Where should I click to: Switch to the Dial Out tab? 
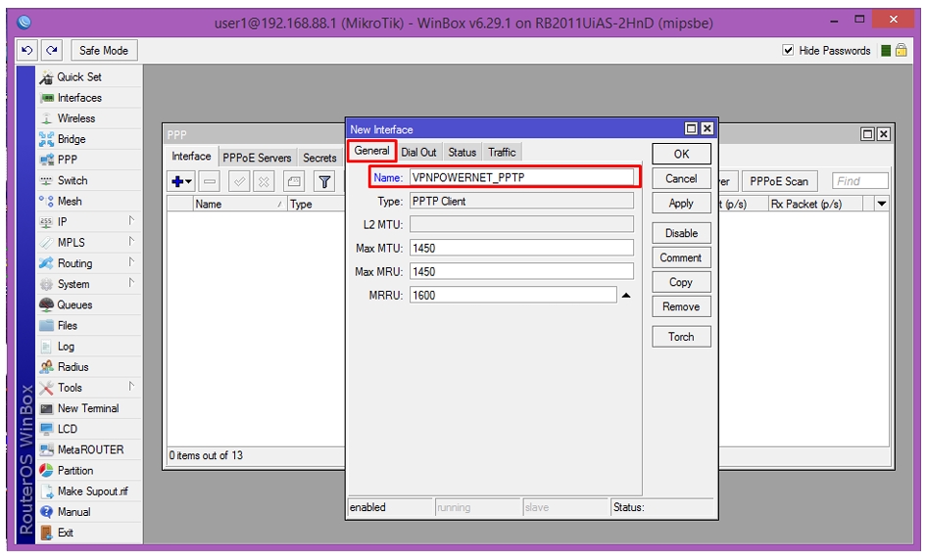tap(418, 153)
